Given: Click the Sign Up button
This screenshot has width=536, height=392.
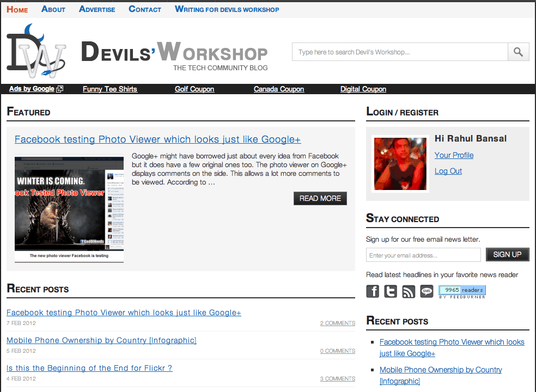Looking at the screenshot, I should click(507, 255).
